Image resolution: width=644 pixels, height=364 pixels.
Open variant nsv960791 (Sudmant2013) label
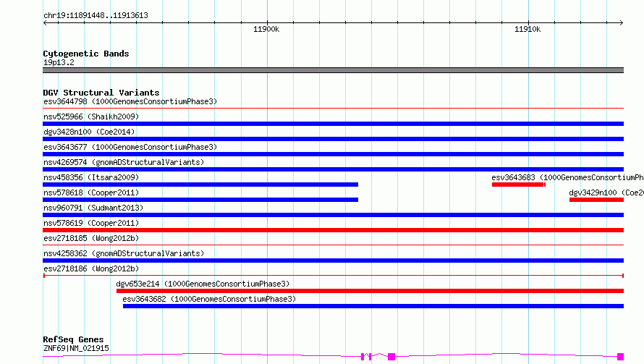click(93, 208)
